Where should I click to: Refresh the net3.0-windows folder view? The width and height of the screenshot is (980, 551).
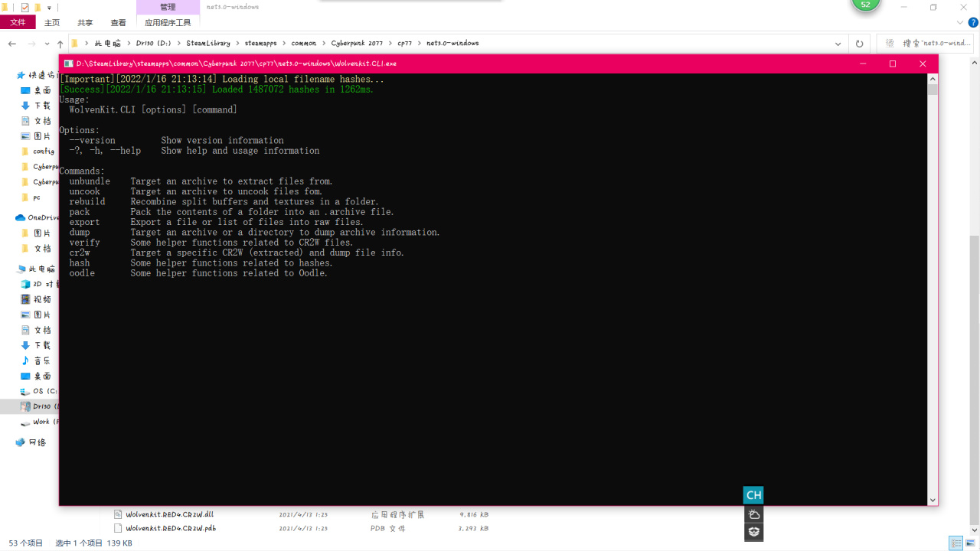[859, 44]
